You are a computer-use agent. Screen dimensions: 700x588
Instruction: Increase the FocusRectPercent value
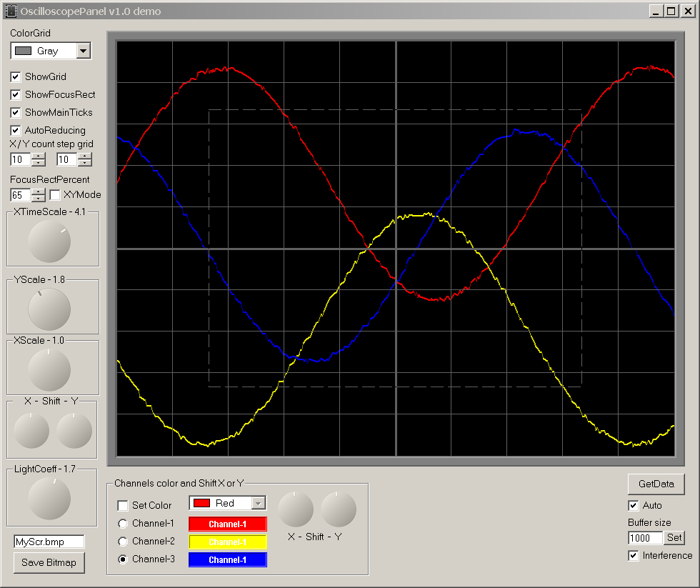pos(39,191)
